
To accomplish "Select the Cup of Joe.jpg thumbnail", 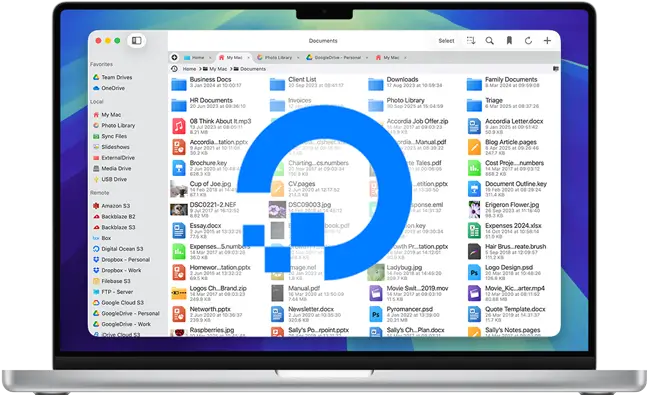I will tap(179, 188).
